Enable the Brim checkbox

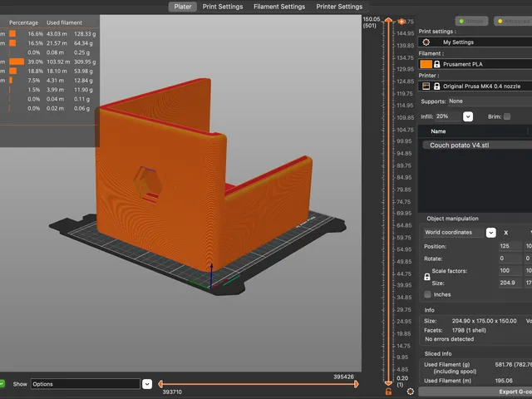coord(507,116)
